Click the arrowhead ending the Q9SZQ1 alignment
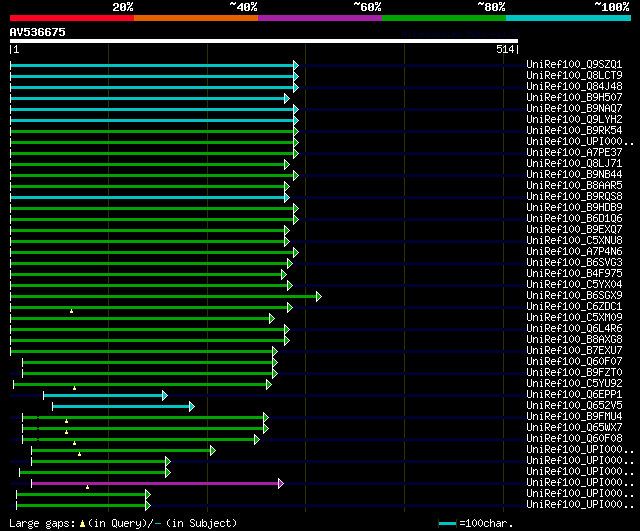The height and width of the screenshot is (531, 640). tap(296, 65)
